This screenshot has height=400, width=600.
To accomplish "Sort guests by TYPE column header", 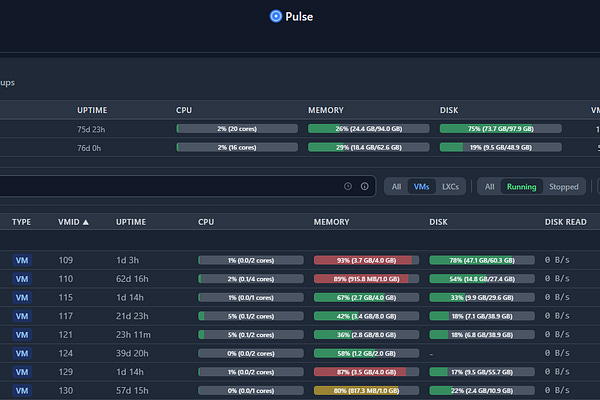I will [21, 222].
